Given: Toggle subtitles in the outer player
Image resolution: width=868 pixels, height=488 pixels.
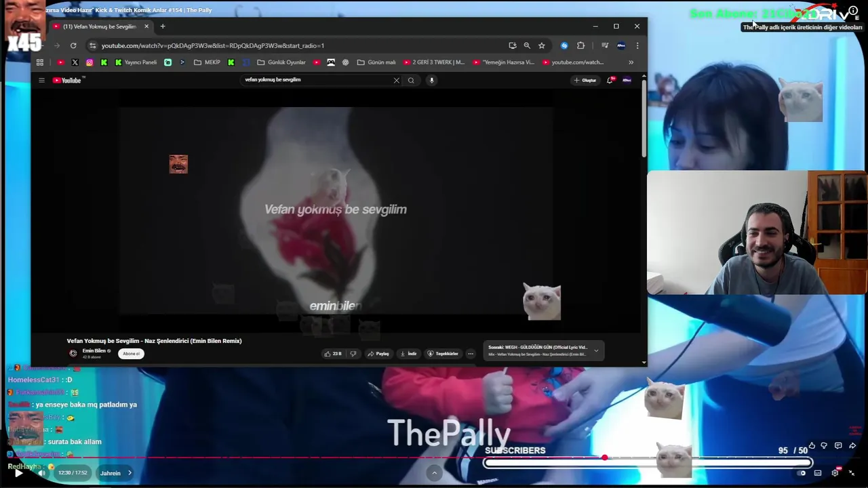Looking at the screenshot, I should (818, 473).
